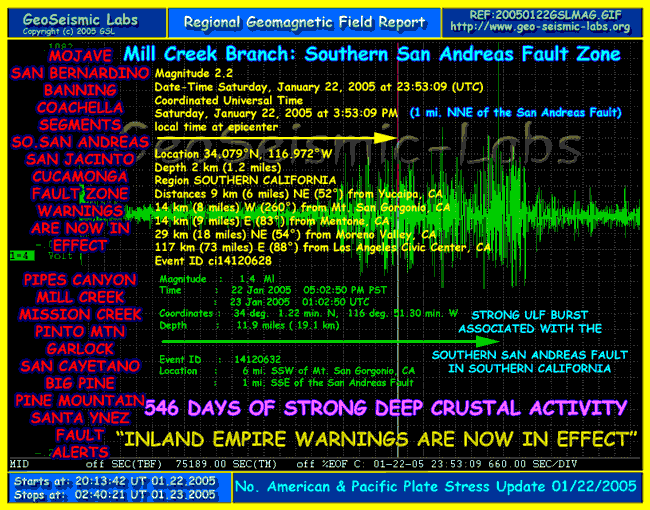This screenshot has width=650, height=510.
Task: Click the 05:02:50 PM PST time line
Action: click(273, 290)
